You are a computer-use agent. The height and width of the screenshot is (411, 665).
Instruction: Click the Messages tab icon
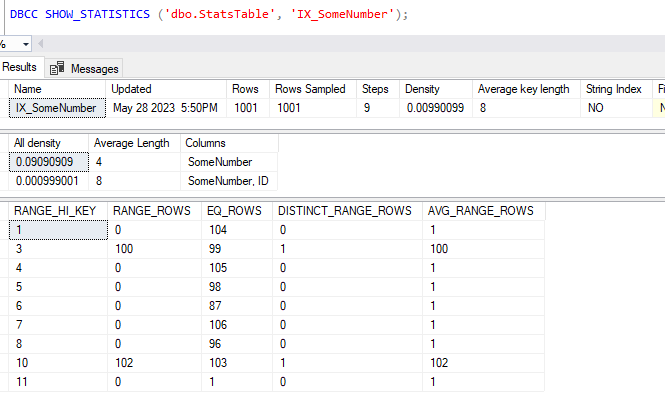point(57,68)
